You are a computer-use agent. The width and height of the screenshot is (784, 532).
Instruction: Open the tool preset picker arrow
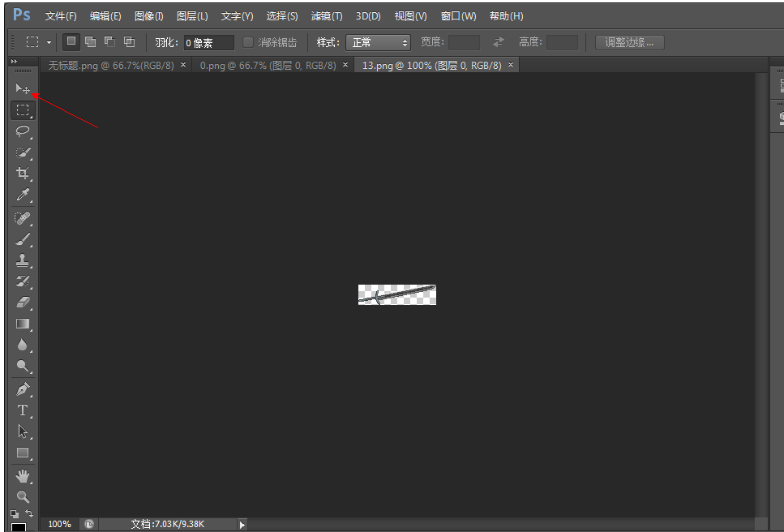pyautogui.click(x=49, y=42)
